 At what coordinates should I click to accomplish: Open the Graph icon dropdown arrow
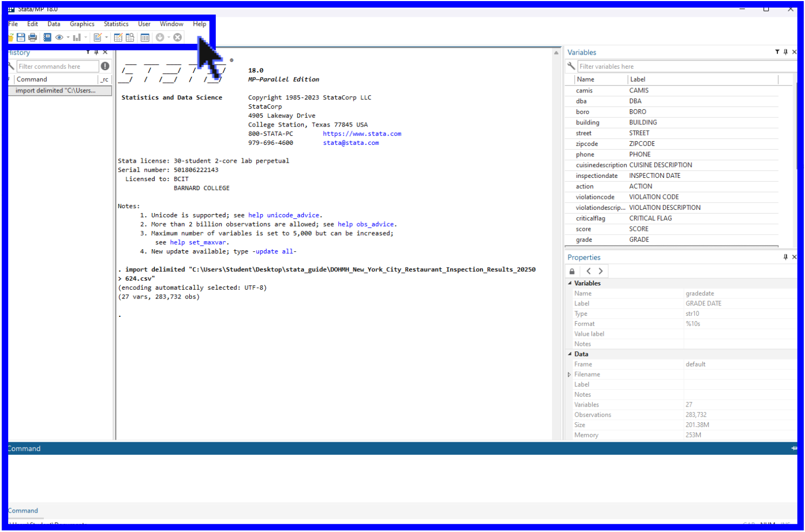[x=86, y=37]
